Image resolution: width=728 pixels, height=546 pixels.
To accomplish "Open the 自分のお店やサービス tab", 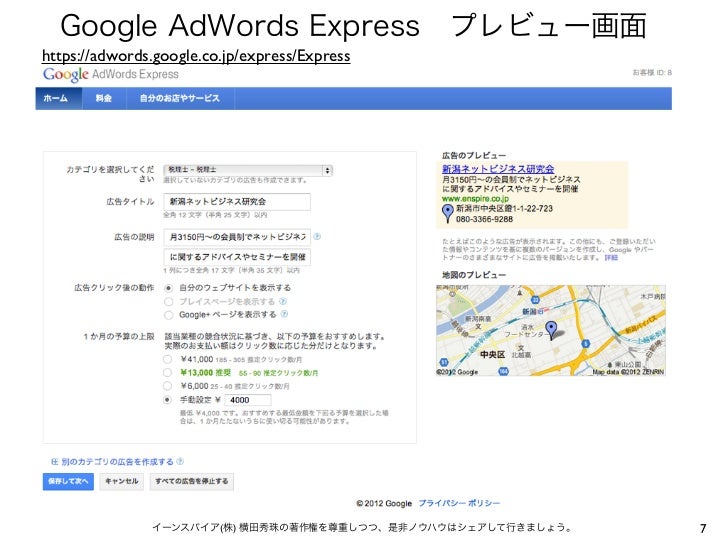I will pyautogui.click(x=180, y=98).
